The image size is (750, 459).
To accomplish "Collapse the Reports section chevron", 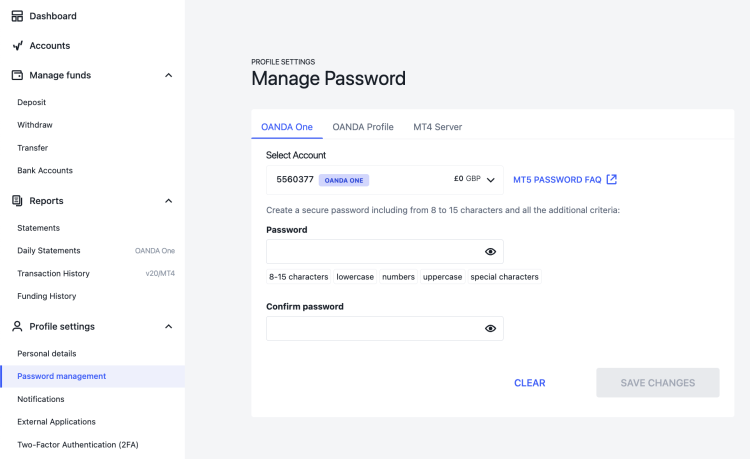I will coord(168,201).
